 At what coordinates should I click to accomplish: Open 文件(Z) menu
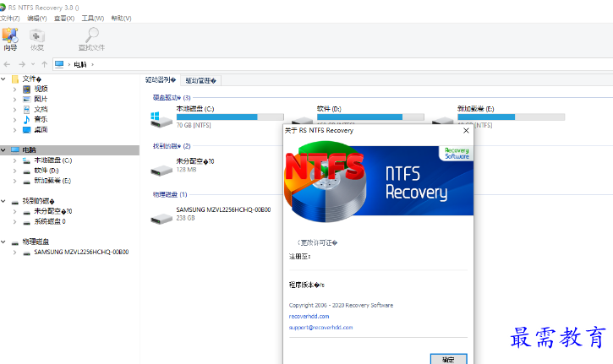point(10,19)
